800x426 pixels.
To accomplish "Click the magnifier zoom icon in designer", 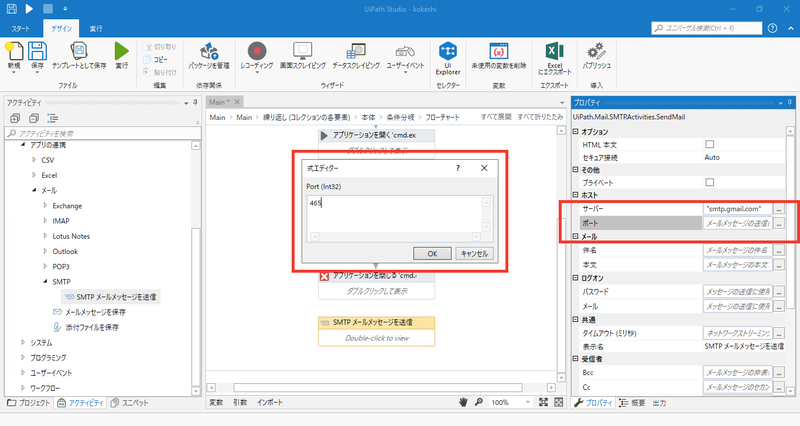I will pyautogui.click(x=479, y=403).
